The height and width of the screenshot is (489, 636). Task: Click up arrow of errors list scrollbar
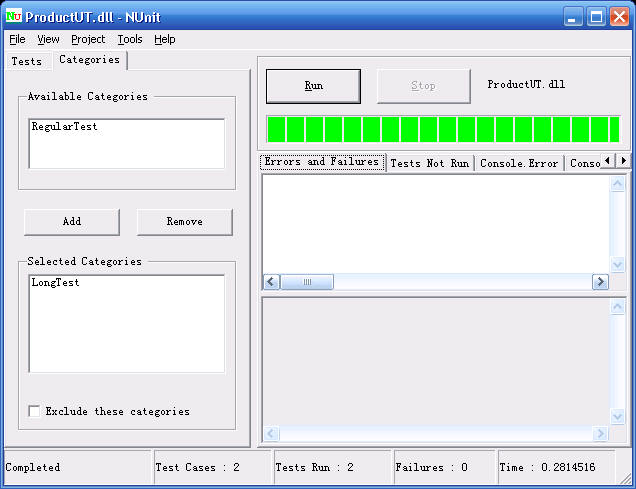click(x=618, y=184)
